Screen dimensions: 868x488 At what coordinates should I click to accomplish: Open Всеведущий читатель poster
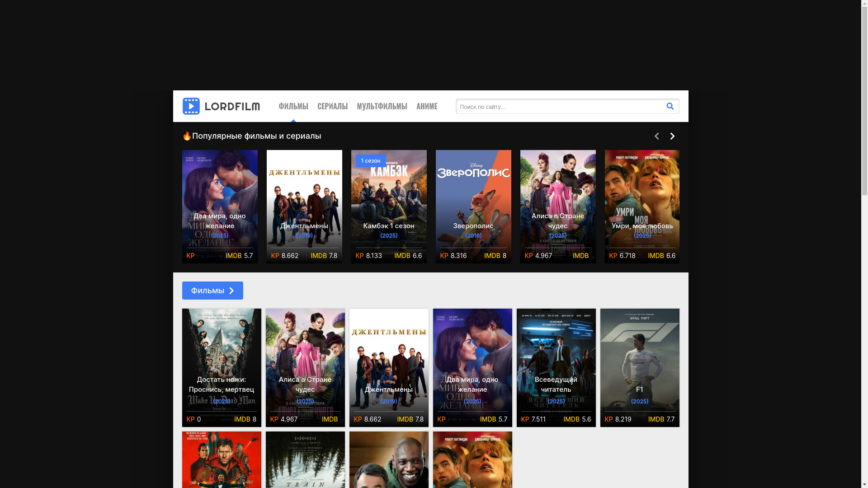556,368
